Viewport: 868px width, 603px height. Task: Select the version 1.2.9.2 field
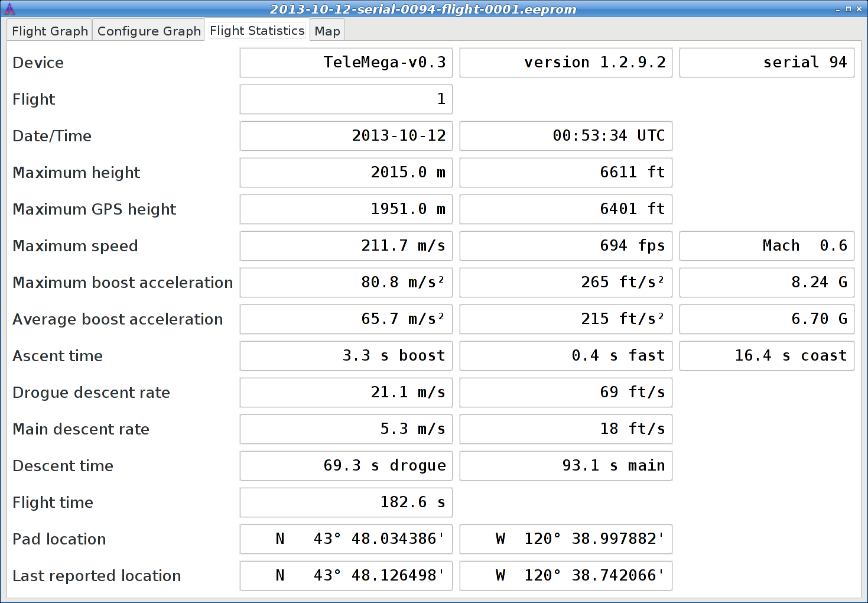(x=565, y=63)
